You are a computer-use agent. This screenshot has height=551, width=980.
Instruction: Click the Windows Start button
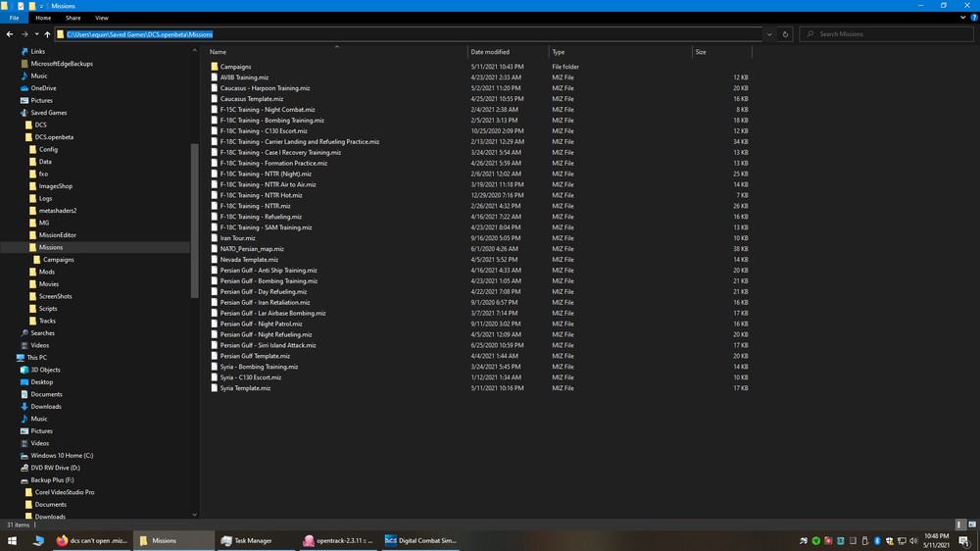13,540
